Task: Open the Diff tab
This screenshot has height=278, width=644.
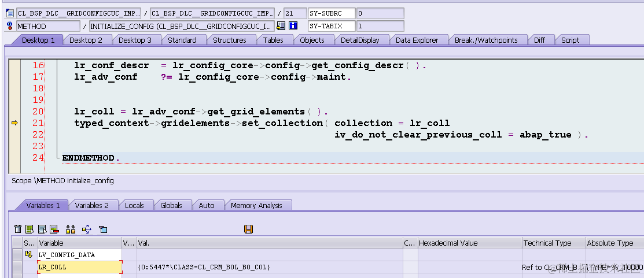Action: pyautogui.click(x=539, y=40)
